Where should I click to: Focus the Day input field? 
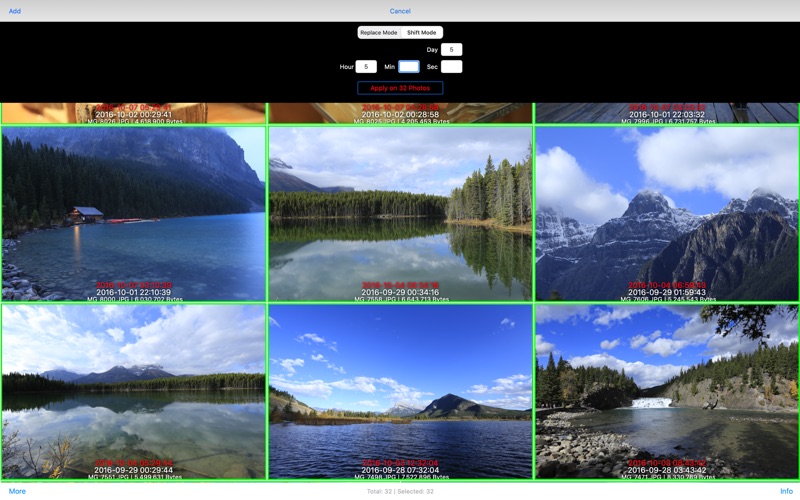click(x=452, y=49)
